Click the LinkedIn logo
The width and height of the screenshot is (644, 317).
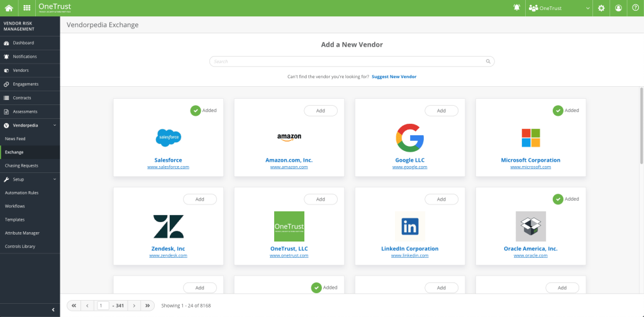point(410,226)
